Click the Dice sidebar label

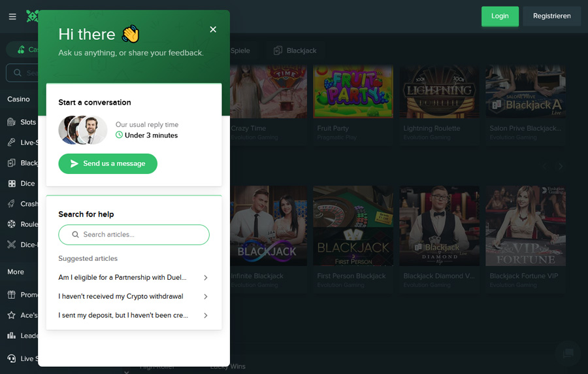point(27,184)
